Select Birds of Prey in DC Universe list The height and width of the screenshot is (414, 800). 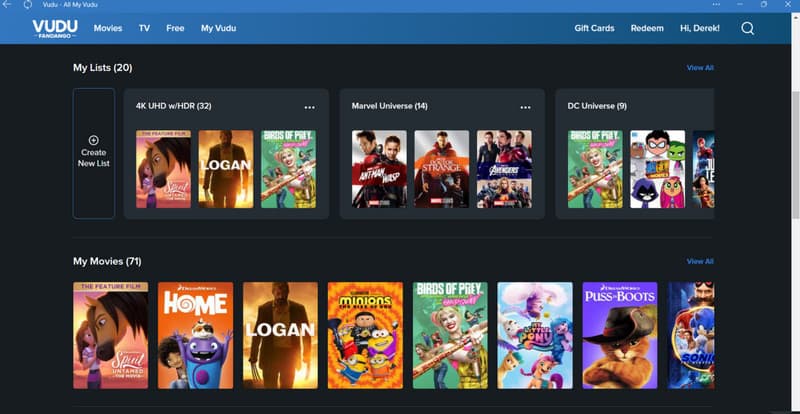595,169
